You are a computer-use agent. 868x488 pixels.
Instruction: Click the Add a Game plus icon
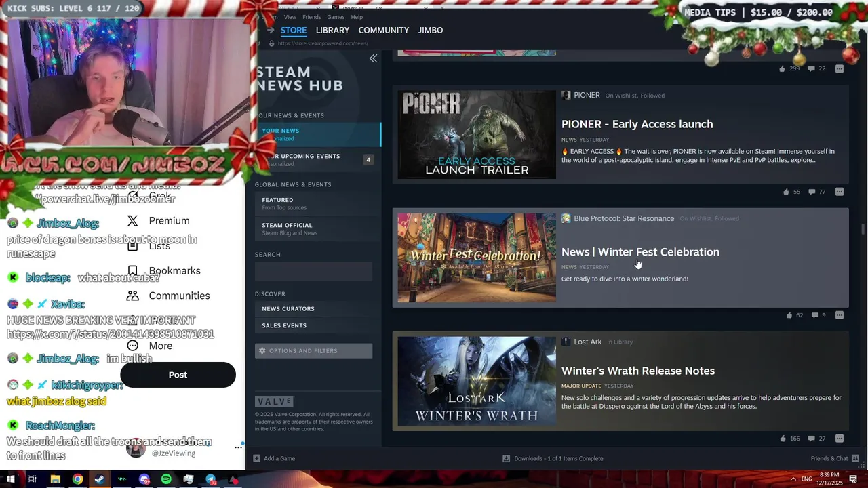[x=256, y=458]
